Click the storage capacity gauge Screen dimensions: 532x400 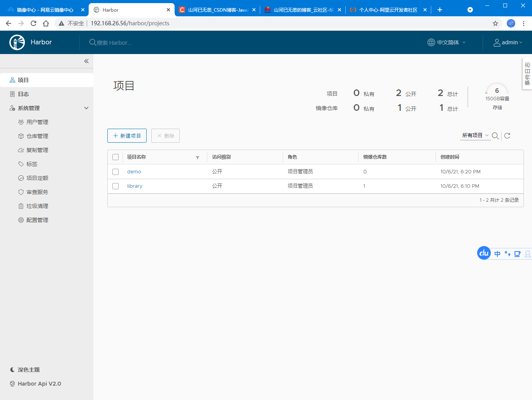[497, 91]
